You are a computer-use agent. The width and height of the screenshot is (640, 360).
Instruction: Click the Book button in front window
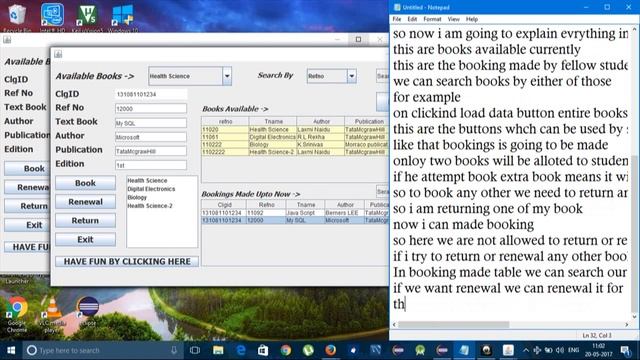tap(85, 183)
